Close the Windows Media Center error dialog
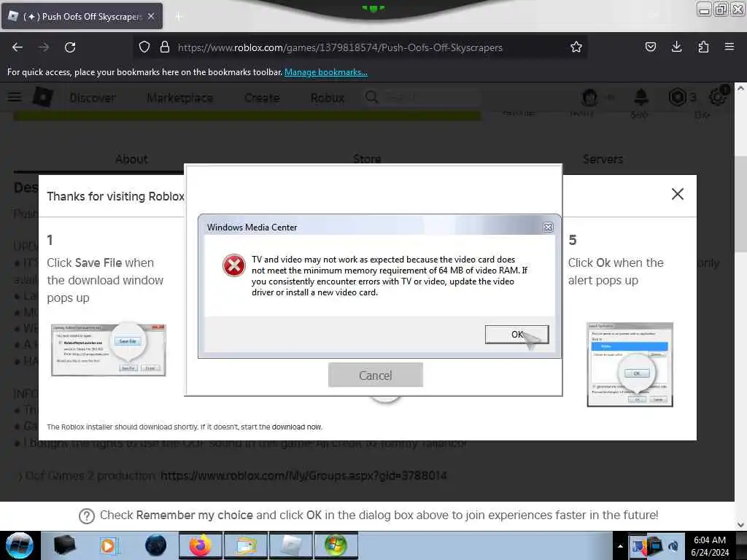Screen dimensions: 747x560 pyautogui.click(x=548, y=227)
